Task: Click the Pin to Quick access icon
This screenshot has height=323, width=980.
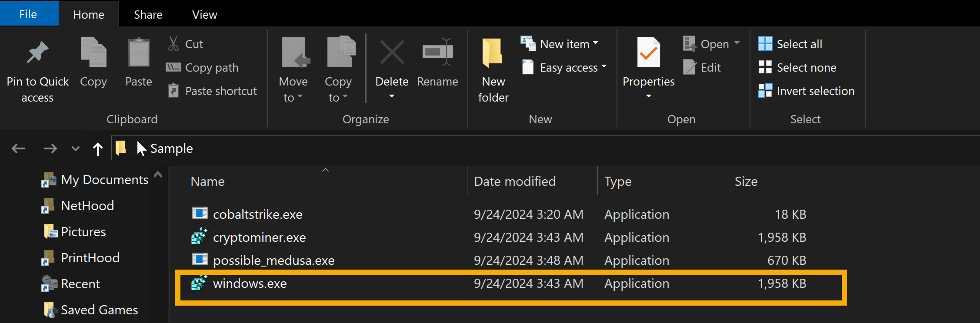Action: tap(37, 53)
